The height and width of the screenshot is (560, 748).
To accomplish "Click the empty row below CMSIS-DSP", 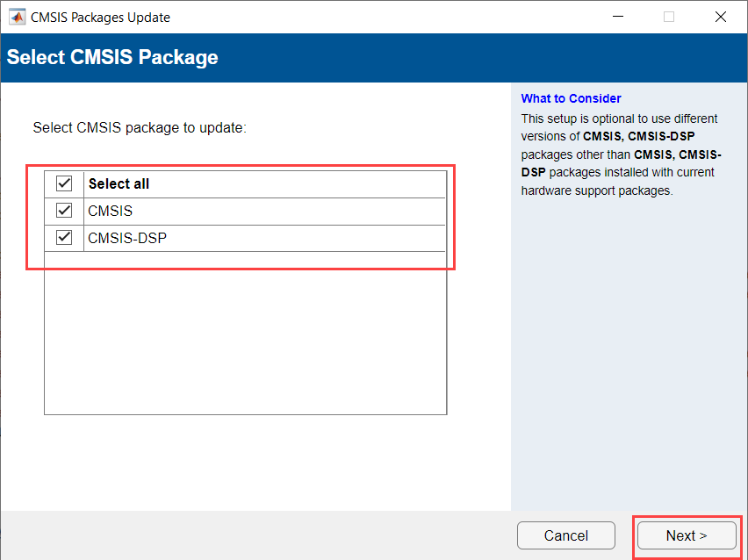I will [x=246, y=260].
